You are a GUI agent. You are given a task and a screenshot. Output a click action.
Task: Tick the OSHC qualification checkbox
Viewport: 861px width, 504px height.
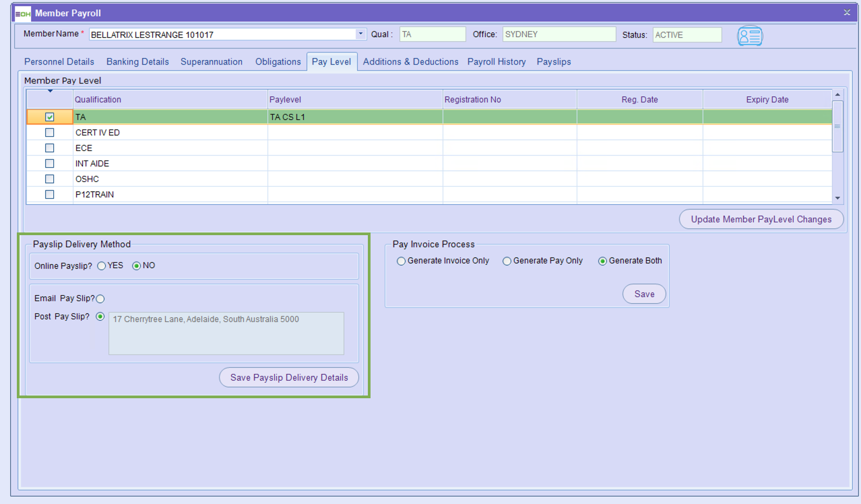coord(50,179)
